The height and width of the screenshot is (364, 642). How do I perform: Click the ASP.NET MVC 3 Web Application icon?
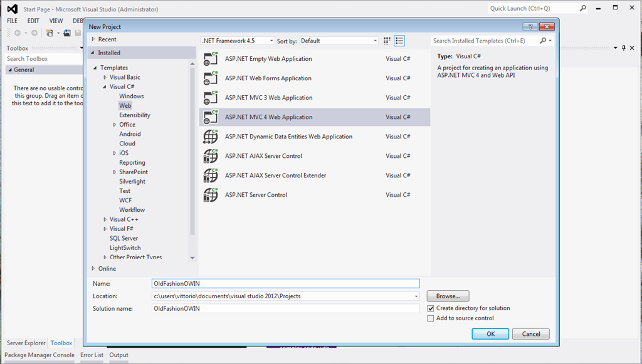(x=211, y=98)
